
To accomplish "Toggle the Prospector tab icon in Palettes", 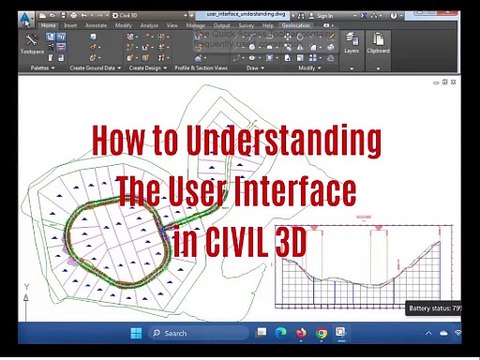I will [50, 37].
